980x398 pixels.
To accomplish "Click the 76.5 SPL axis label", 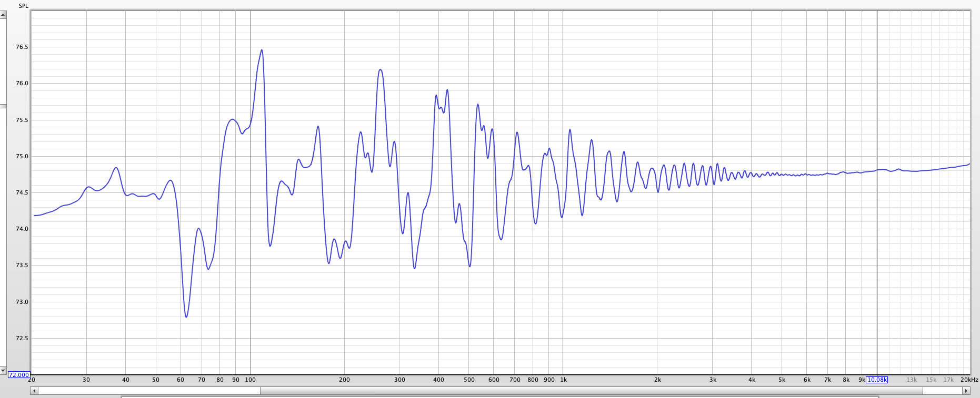I will click(x=22, y=47).
